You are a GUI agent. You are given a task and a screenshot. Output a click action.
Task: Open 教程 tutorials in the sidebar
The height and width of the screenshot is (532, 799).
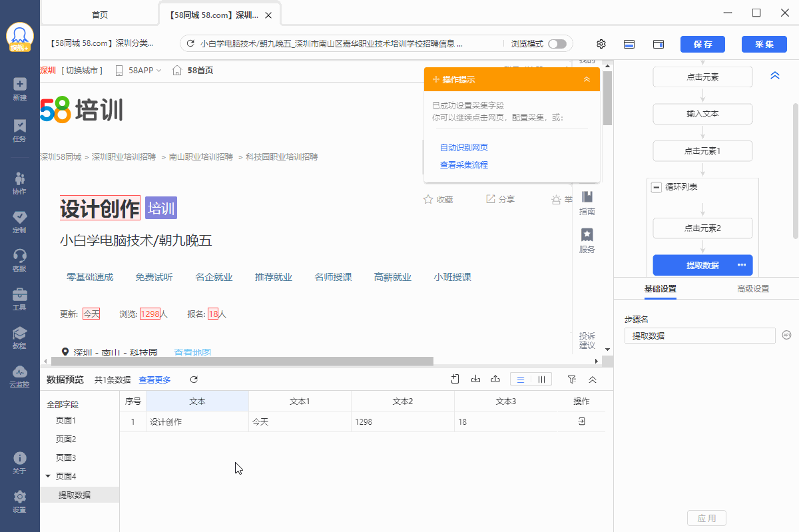(x=19, y=337)
